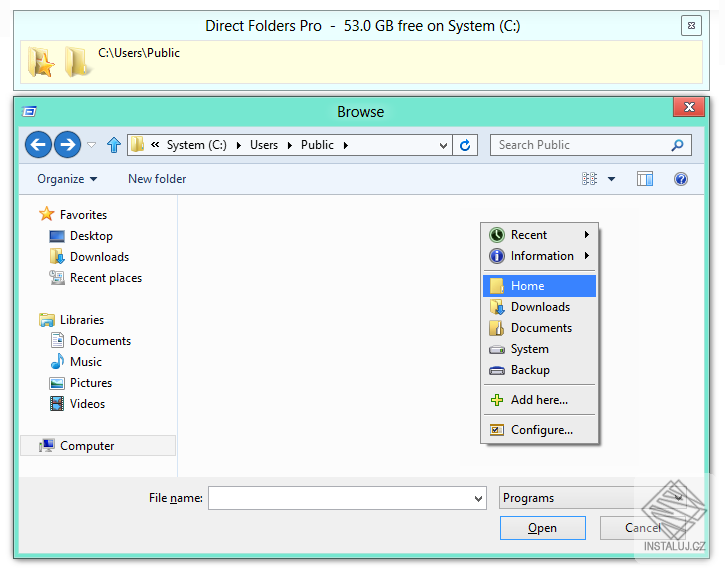The image size is (725, 573).
Task: Click the Open button
Action: point(543,528)
